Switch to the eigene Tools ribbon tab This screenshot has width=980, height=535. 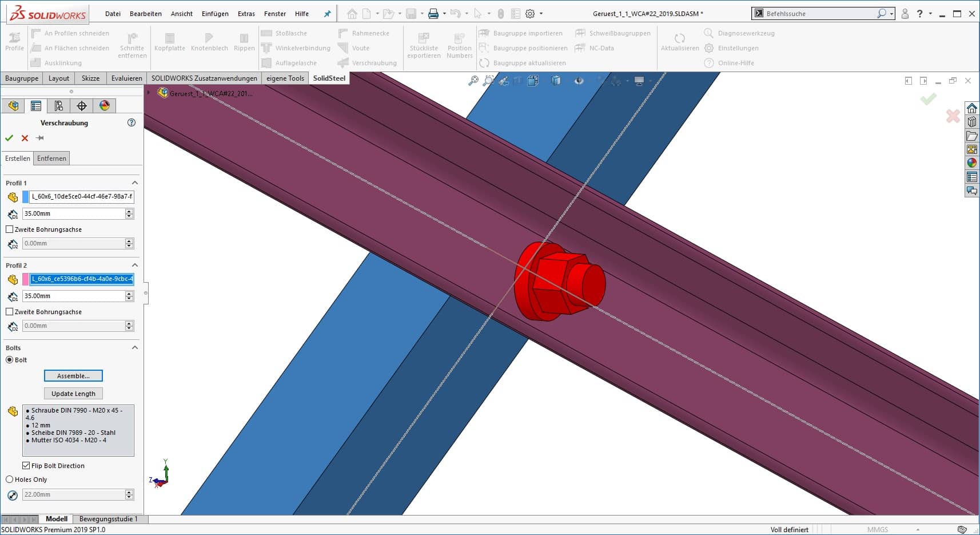pos(285,78)
